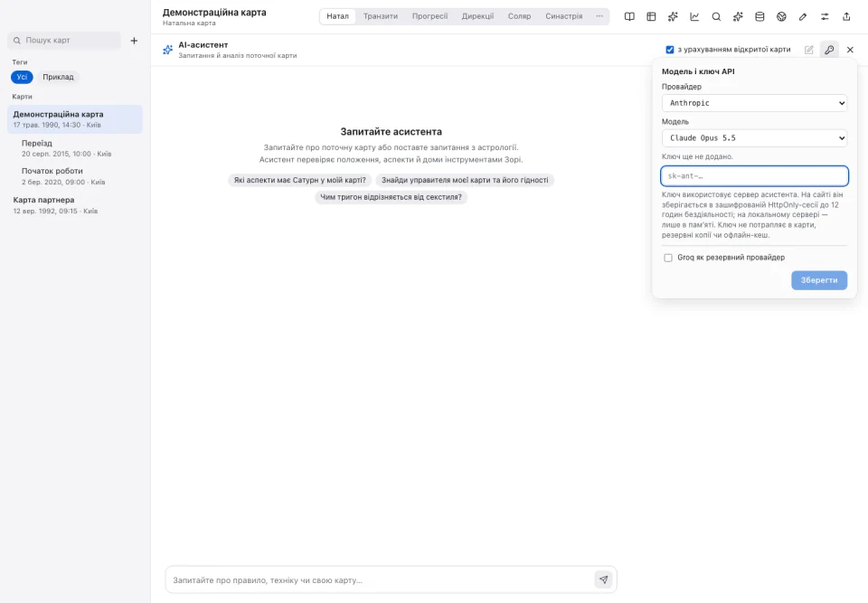Open the Карта партнера chart entry
The width and height of the screenshot is (868, 603).
click(x=75, y=205)
